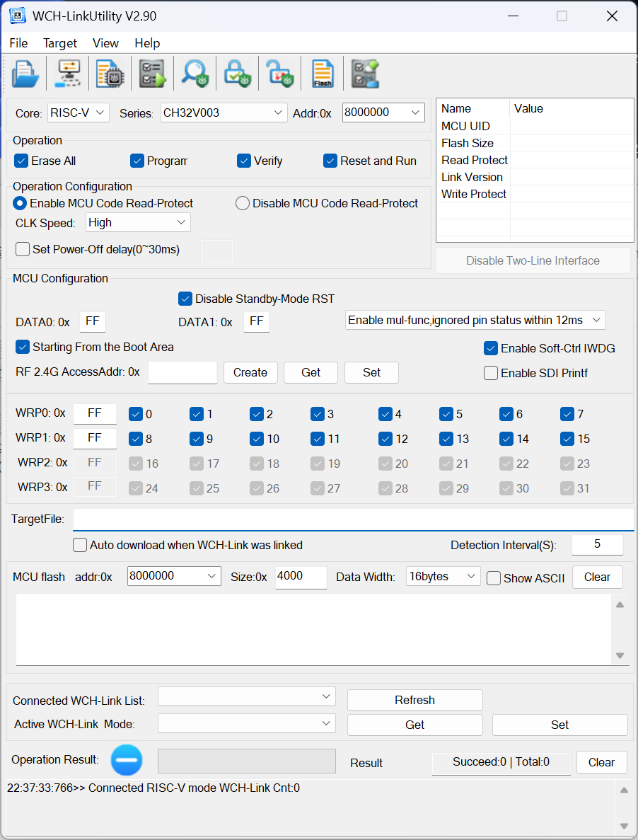This screenshot has height=840, width=638.
Task: Open the Help menu
Action: tap(147, 43)
